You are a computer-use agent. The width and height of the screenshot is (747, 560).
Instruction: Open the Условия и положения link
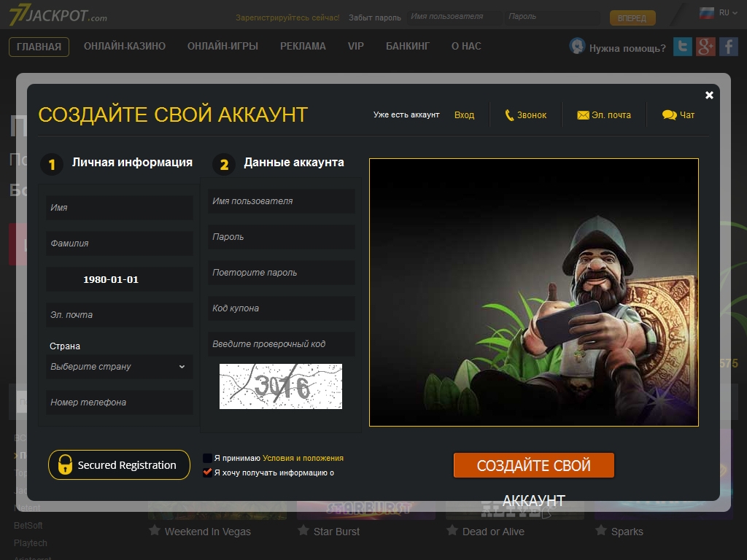pos(303,458)
